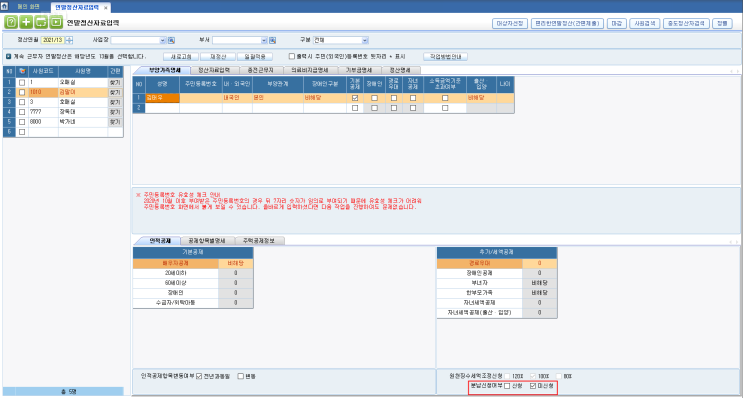Image resolution: width=743 pixels, height=398 pixels.
Task: Click the 한부모가족 row
Action: coord(497,293)
